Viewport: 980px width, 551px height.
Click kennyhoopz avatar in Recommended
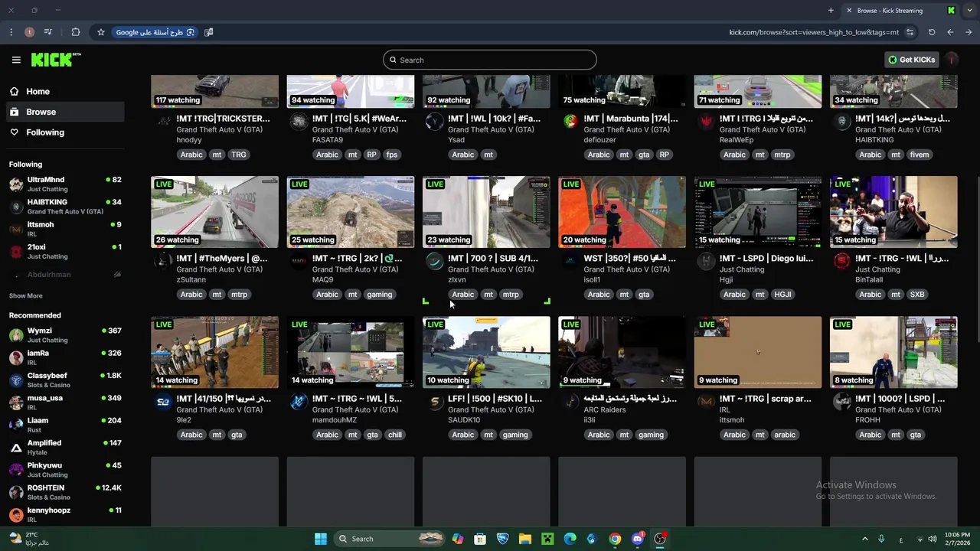click(x=16, y=514)
